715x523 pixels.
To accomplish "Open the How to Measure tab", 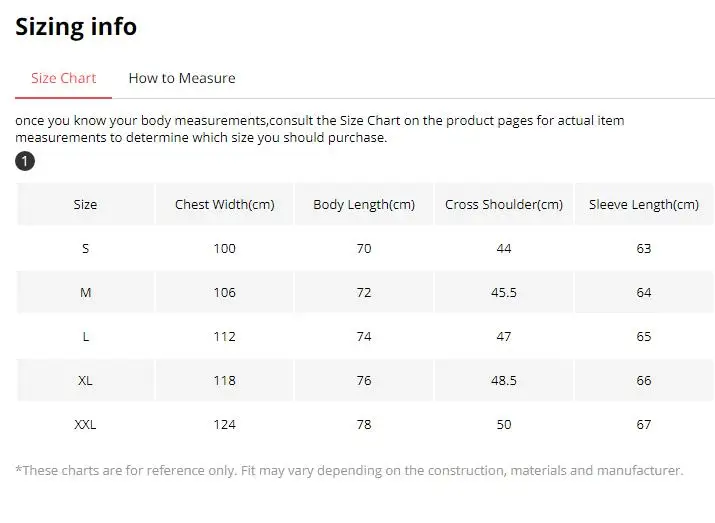I will (x=182, y=78).
